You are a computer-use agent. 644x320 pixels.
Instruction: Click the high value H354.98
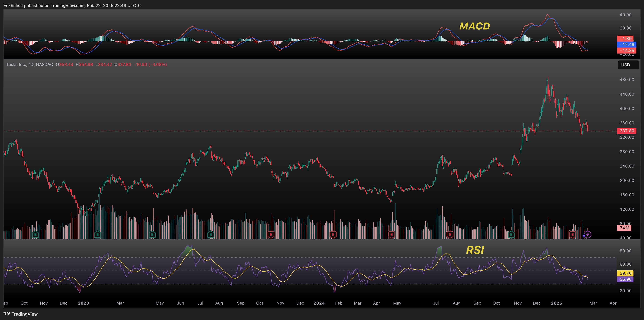[84, 65]
